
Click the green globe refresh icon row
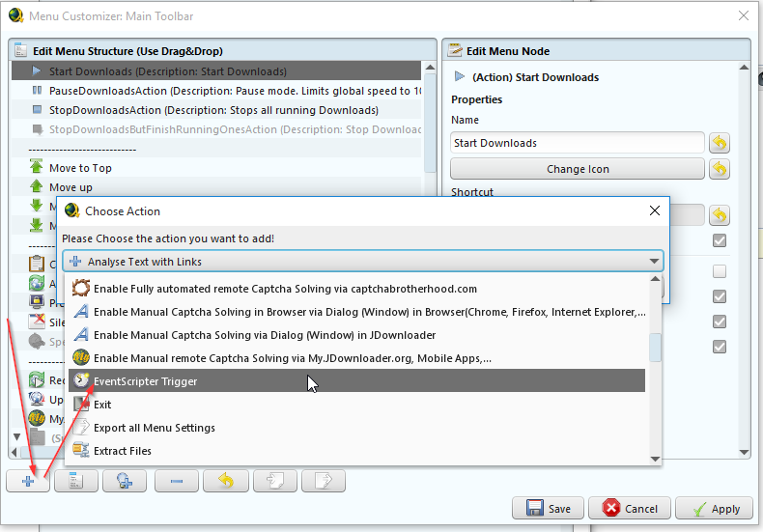pos(37,283)
